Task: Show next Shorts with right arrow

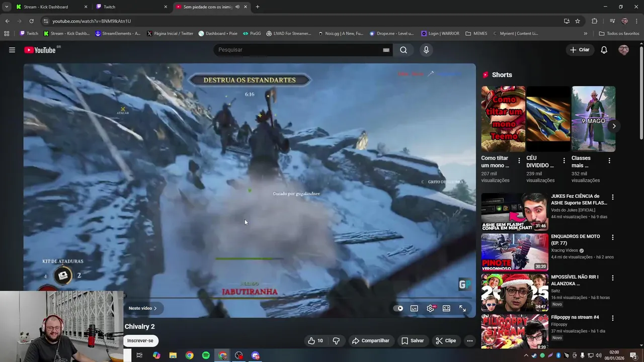Action: tap(614, 126)
